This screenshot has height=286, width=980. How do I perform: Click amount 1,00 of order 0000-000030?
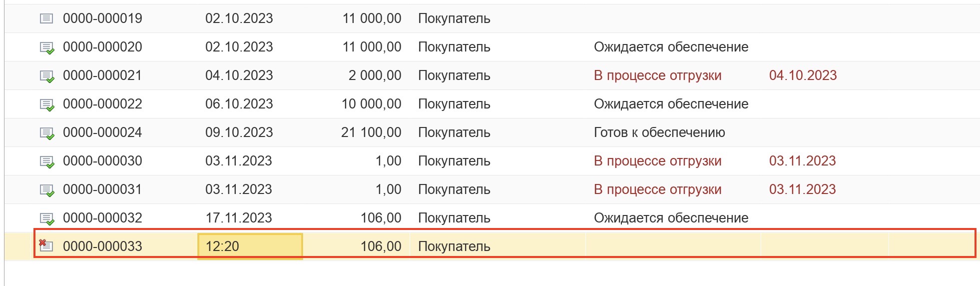(389, 161)
